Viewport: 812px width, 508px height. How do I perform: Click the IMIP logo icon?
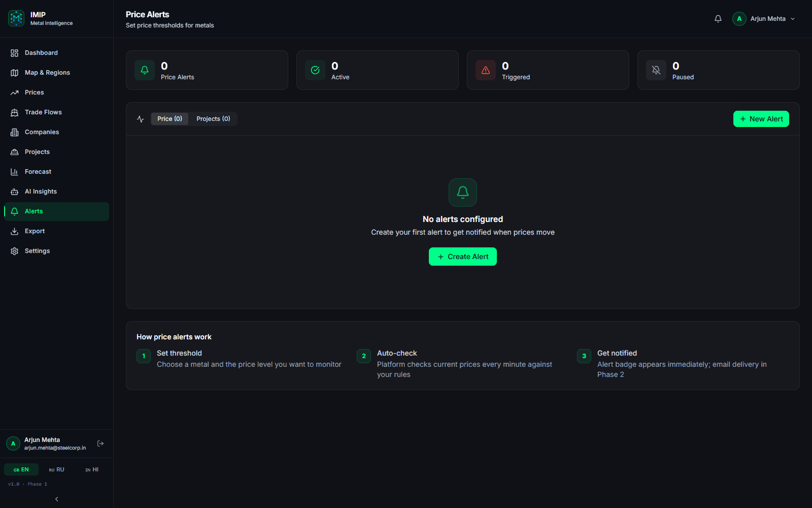[16, 18]
